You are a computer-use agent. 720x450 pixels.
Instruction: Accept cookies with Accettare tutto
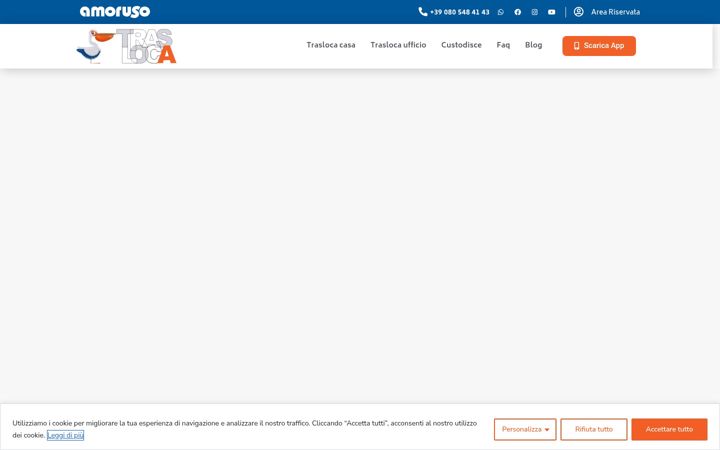[669, 429]
